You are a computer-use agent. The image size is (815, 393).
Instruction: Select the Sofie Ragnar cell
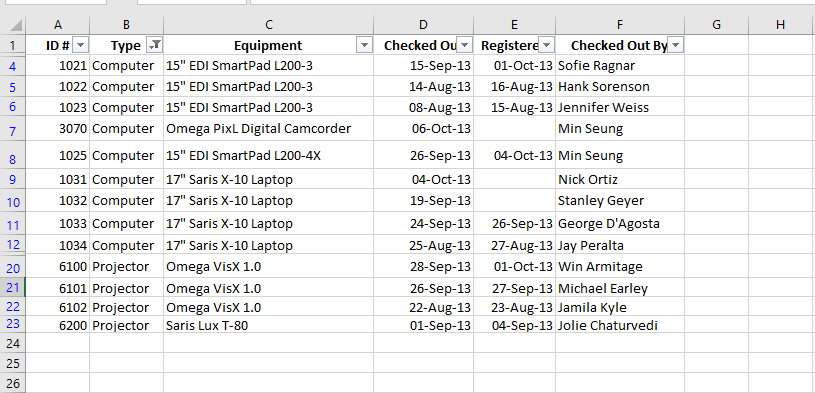620,66
